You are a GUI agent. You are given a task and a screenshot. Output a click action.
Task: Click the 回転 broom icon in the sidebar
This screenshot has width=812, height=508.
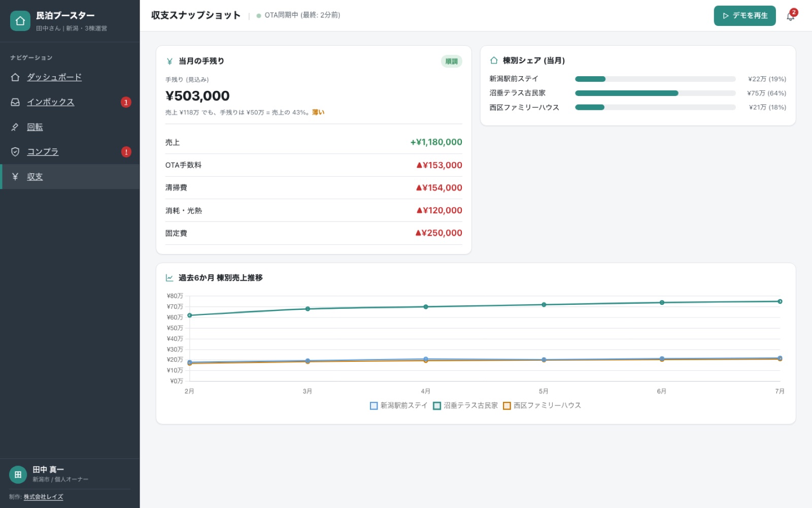pos(15,127)
